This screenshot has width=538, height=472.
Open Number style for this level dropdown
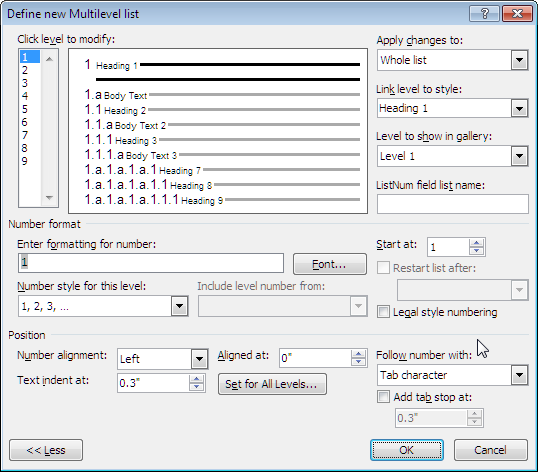coord(179,306)
